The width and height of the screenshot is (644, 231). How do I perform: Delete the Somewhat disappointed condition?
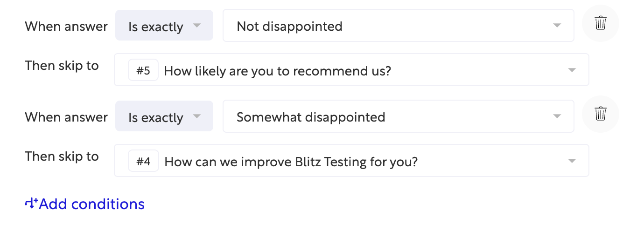click(x=601, y=114)
